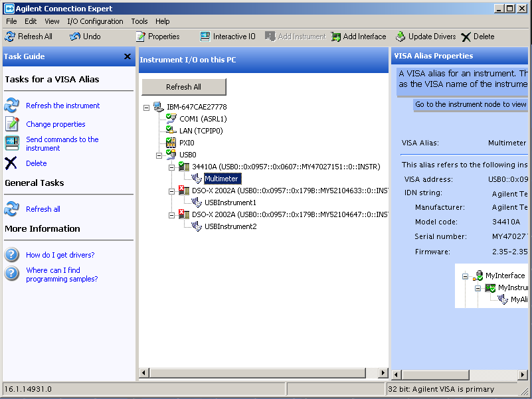532x399 pixels.
Task: Click the USB0 interface icon
Action: 171,155
